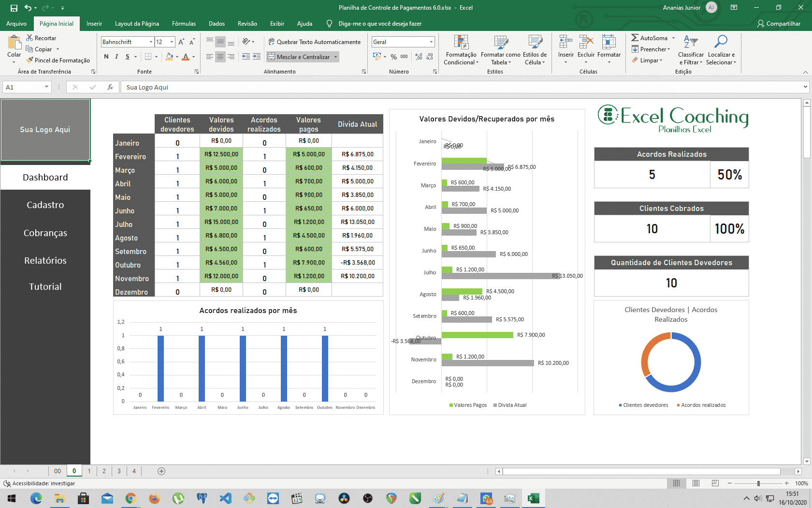Click the Save icon in quick access toolbar
The width and height of the screenshot is (812, 508).
coord(14,8)
